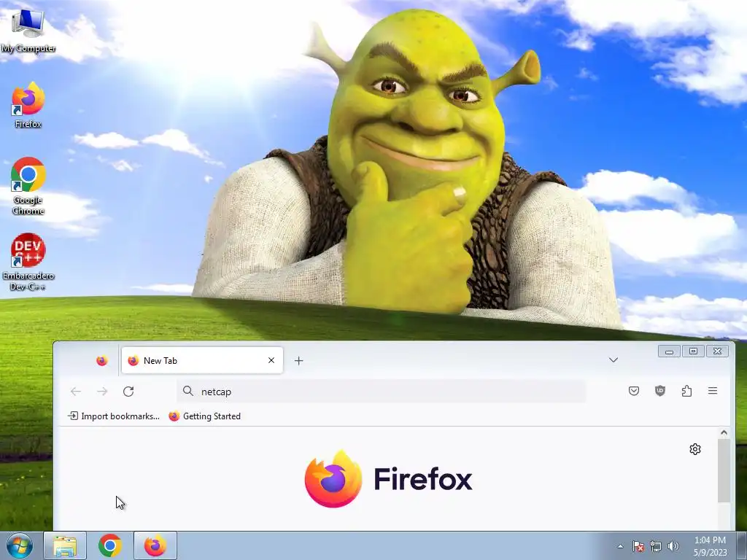Open the Extensions puzzle icon

click(x=686, y=391)
